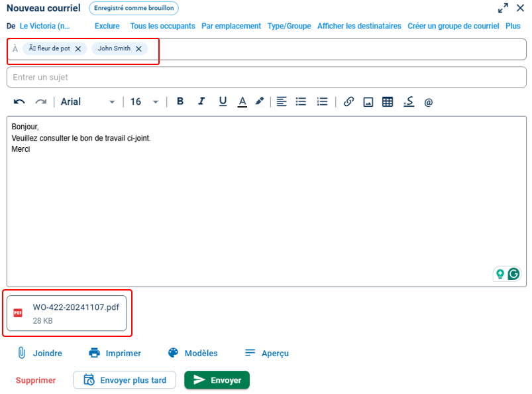Open the sender Le Victoria selector

point(45,26)
